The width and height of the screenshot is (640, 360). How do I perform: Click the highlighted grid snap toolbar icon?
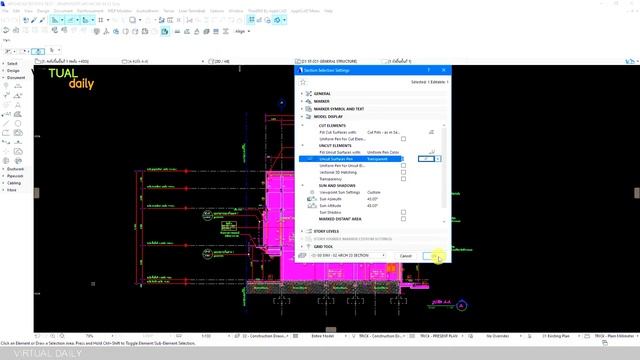252,20
